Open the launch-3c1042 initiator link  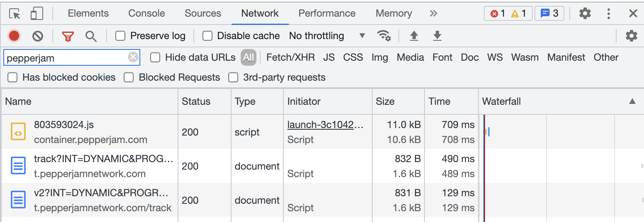point(325,125)
